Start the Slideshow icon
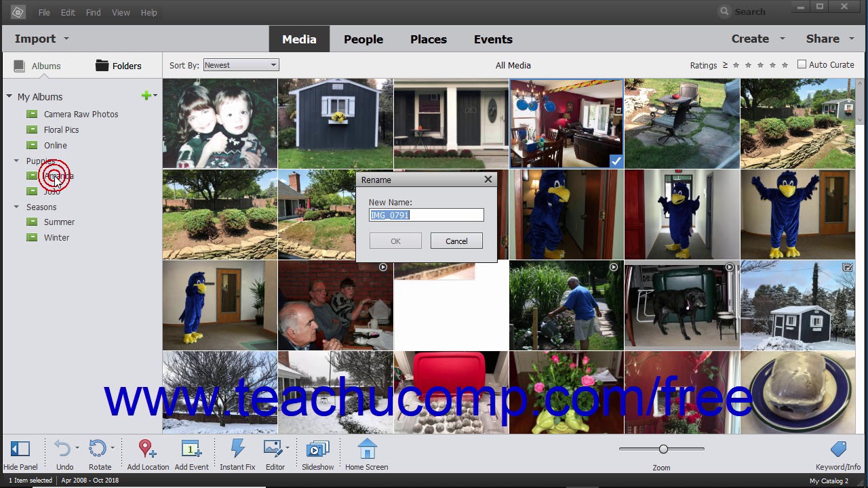Viewport: 868px width, 488px height. [317, 449]
